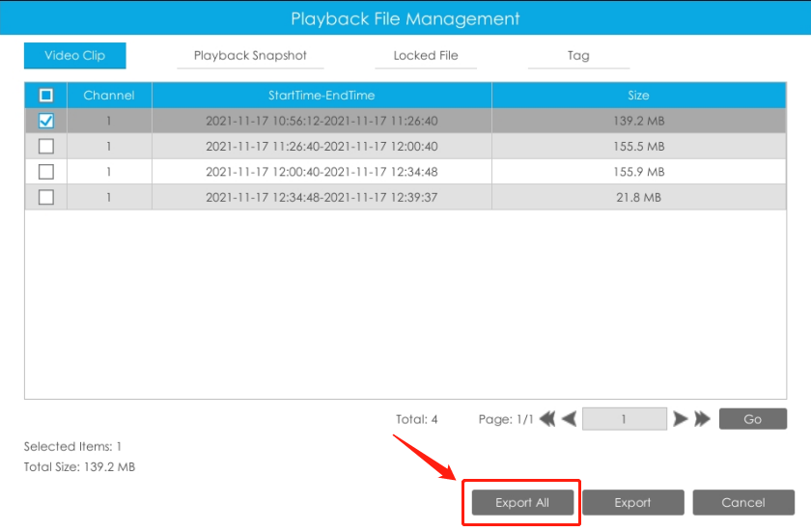Select the Video Clip tab
Image resolution: width=811 pixels, height=532 pixels.
75,55
